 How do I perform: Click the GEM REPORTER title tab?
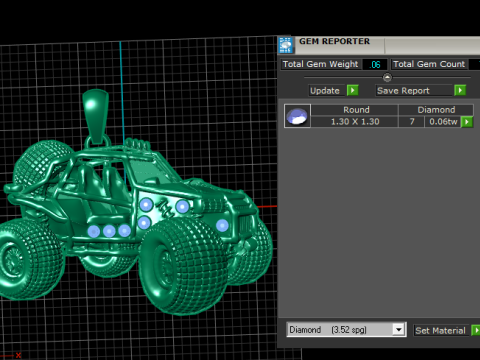coord(334,41)
